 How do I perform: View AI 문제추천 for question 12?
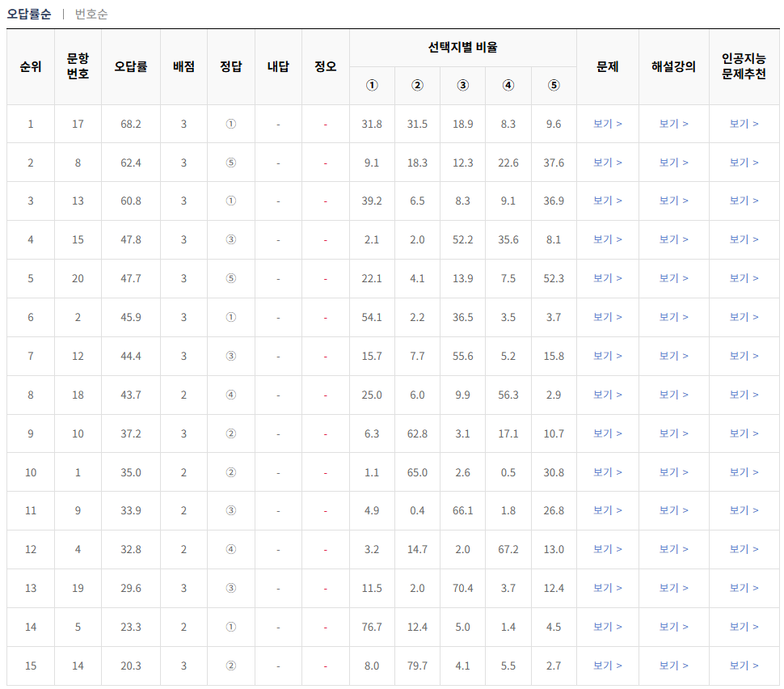tap(744, 356)
